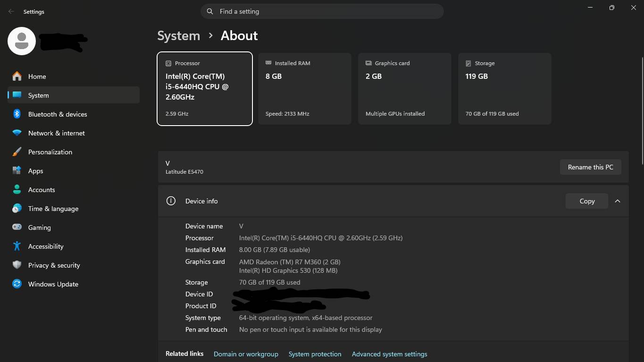Select the Installed RAM summary card

(x=305, y=89)
